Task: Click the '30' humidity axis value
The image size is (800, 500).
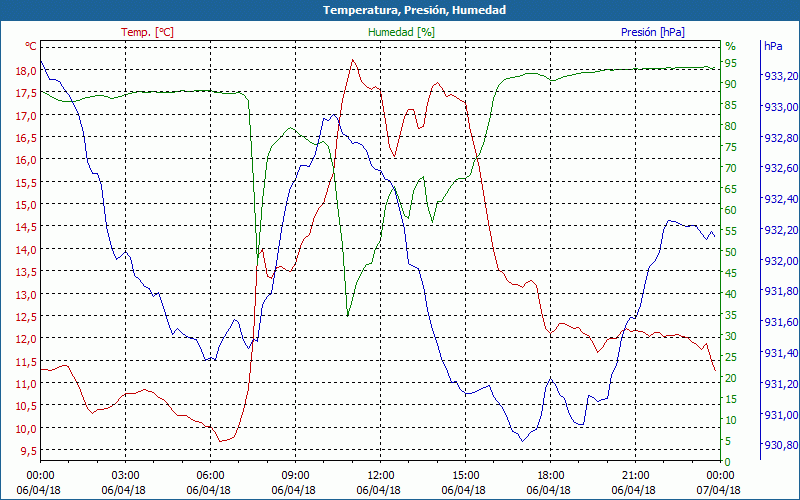Action: 731,336
